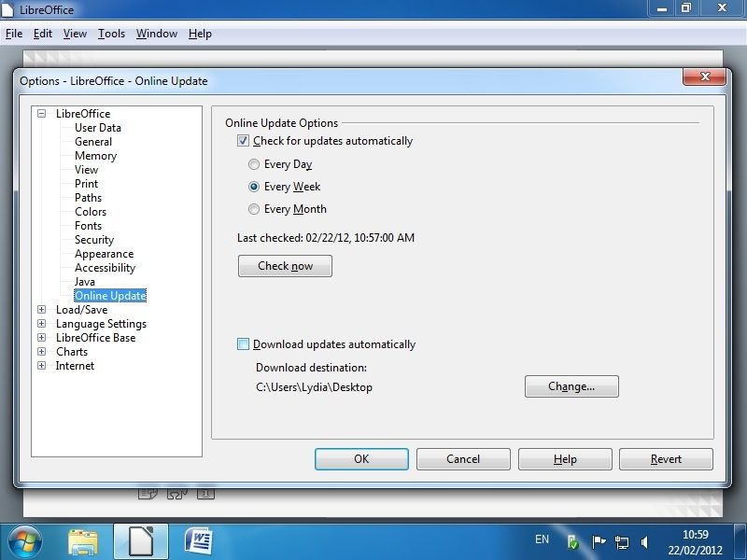Click the EN language indicator in the tray
The image size is (747, 560).
pos(542,539)
